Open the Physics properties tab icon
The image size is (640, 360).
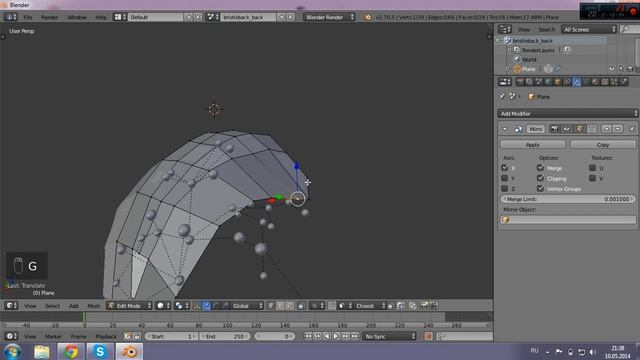(x=624, y=82)
